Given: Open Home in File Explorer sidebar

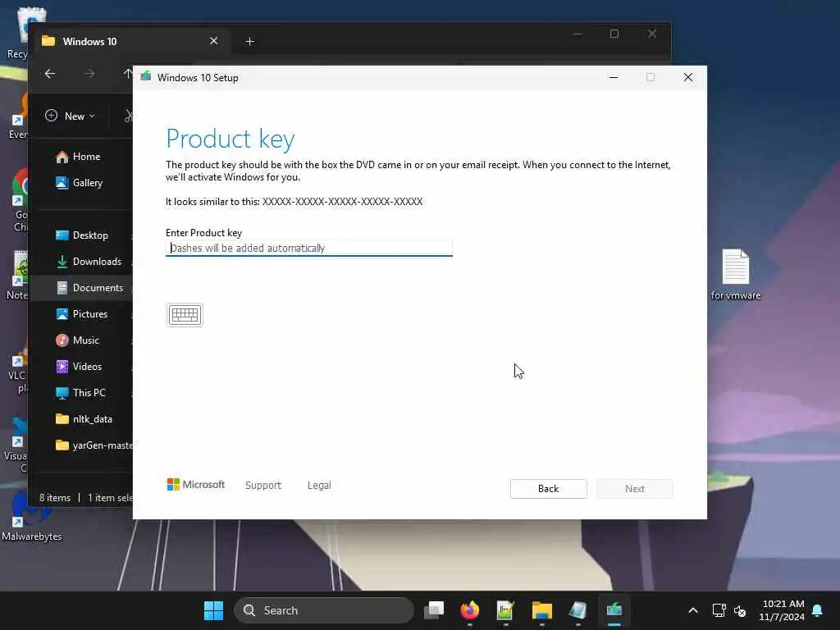Looking at the screenshot, I should [x=78, y=157].
